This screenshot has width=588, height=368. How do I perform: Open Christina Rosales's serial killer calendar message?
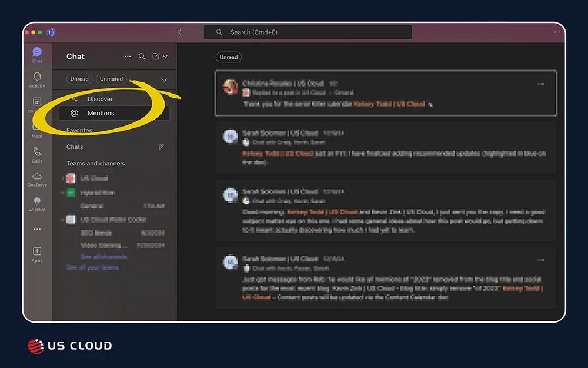pyautogui.click(x=386, y=93)
